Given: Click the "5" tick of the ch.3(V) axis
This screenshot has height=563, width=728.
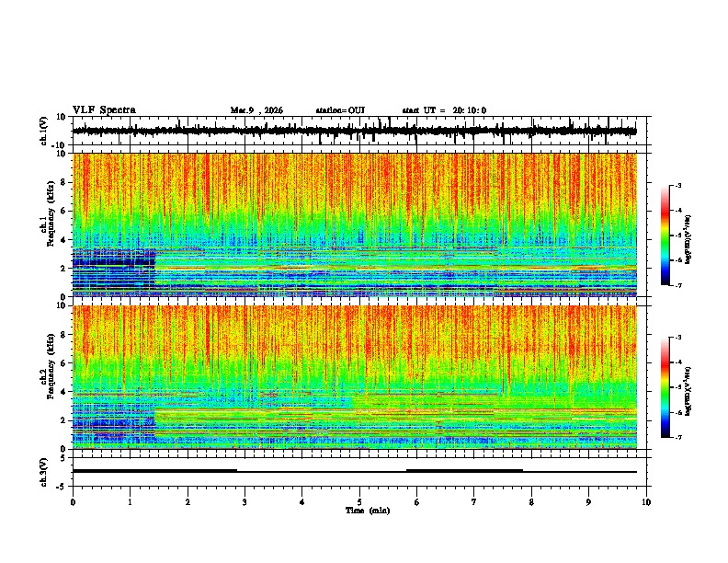Looking at the screenshot, I should pos(63,458).
